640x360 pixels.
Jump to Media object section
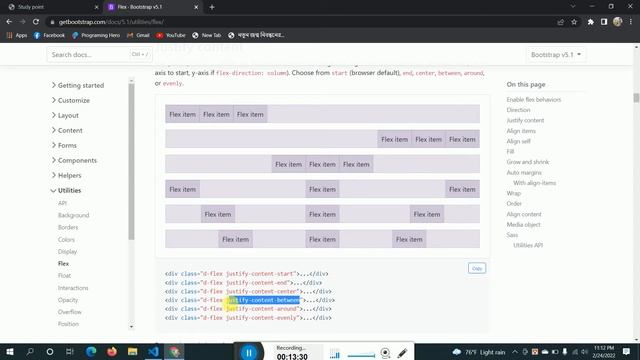click(x=523, y=224)
